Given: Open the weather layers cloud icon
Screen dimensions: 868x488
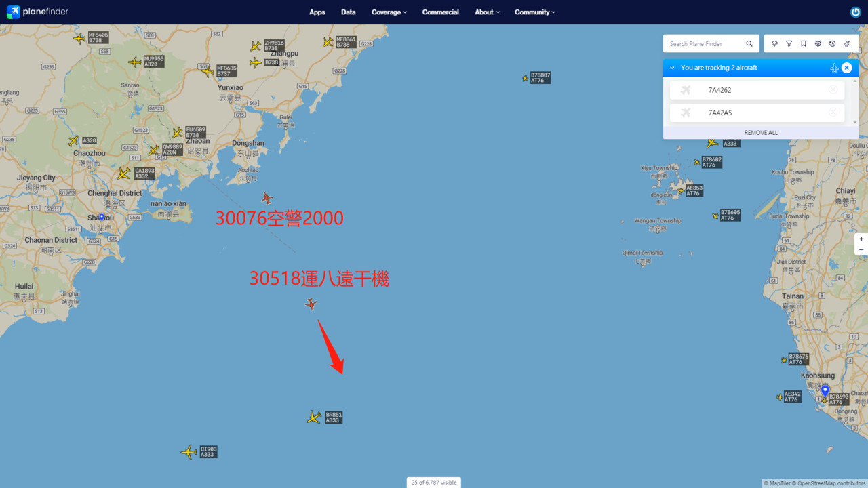Looking at the screenshot, I should pyautogui.click(x=774, y=43).
